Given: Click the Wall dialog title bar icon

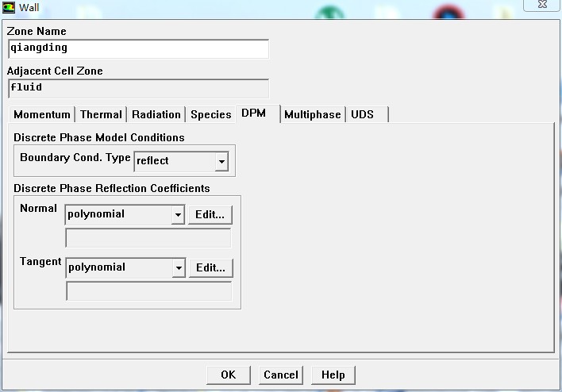Looking at the screenshot, I should click(x=10, y=8).
